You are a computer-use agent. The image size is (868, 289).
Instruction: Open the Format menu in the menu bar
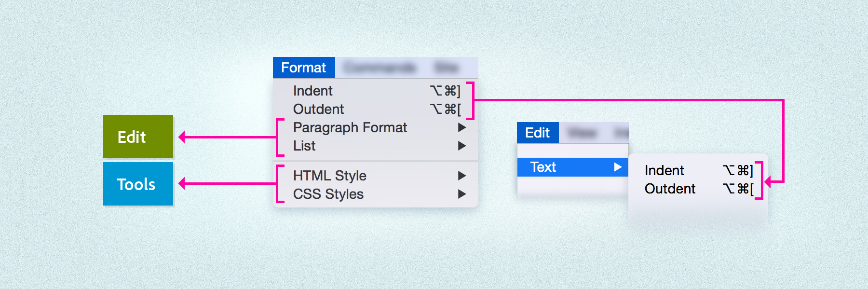click(x=303, y=68)
